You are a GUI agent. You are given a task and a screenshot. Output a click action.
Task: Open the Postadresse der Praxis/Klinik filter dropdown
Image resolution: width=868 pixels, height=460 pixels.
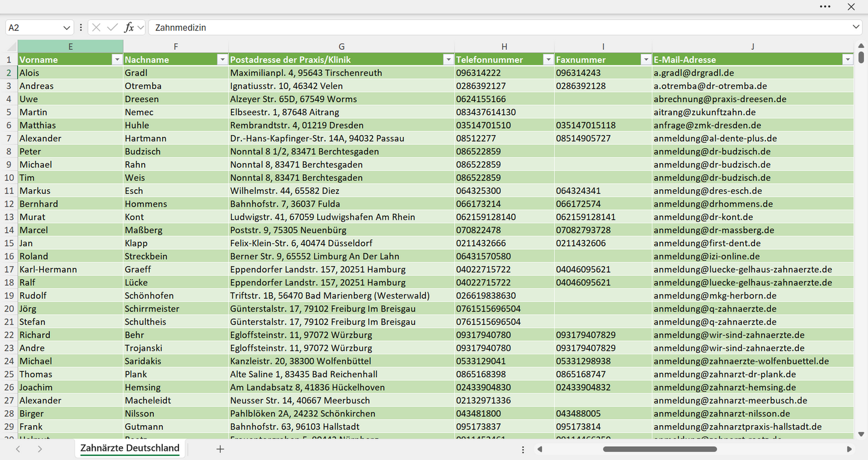[448, 59]
